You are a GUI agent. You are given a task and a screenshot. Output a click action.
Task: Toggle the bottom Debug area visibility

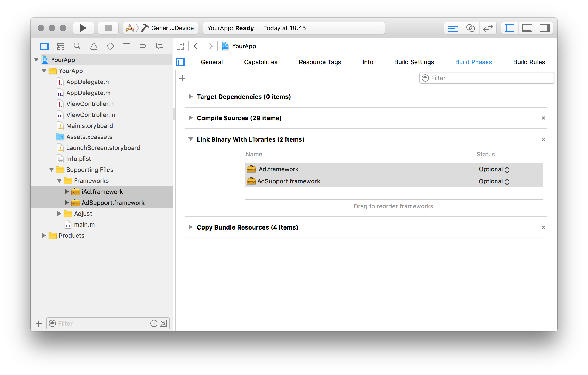(x=527, y=28)
